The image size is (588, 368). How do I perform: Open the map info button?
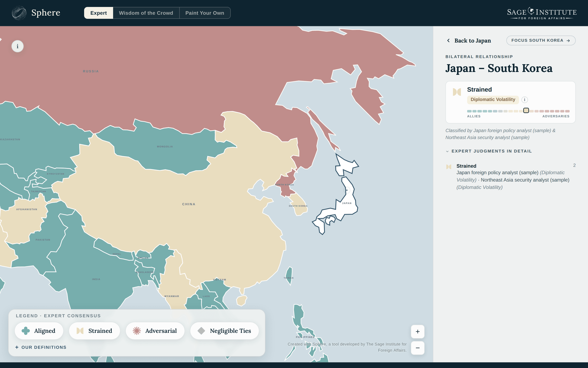[x=18, y=46]
